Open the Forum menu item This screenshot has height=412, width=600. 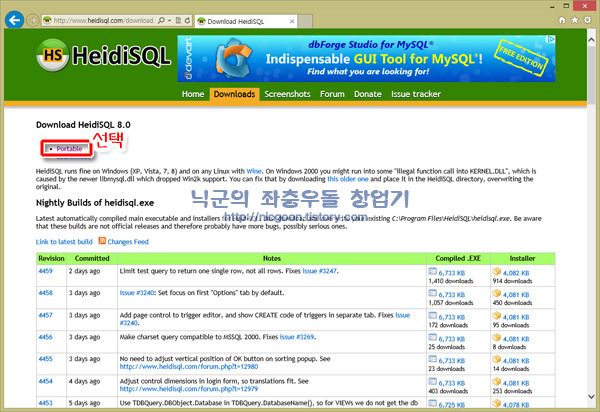332,94
